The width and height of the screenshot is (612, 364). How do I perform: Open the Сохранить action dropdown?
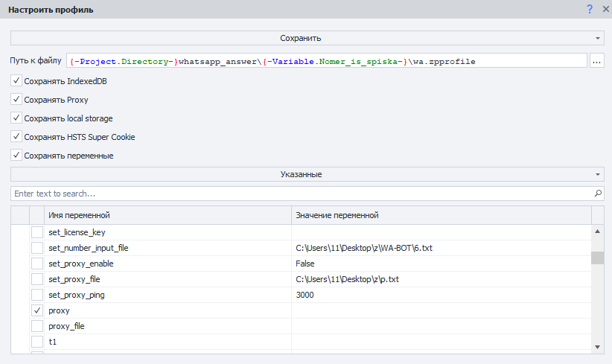[306, 38]
